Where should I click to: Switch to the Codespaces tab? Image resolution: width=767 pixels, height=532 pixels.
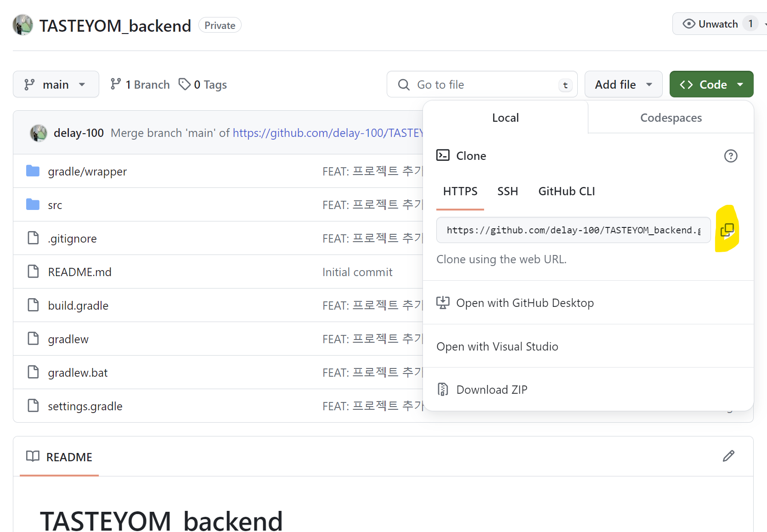pos(671,118)
